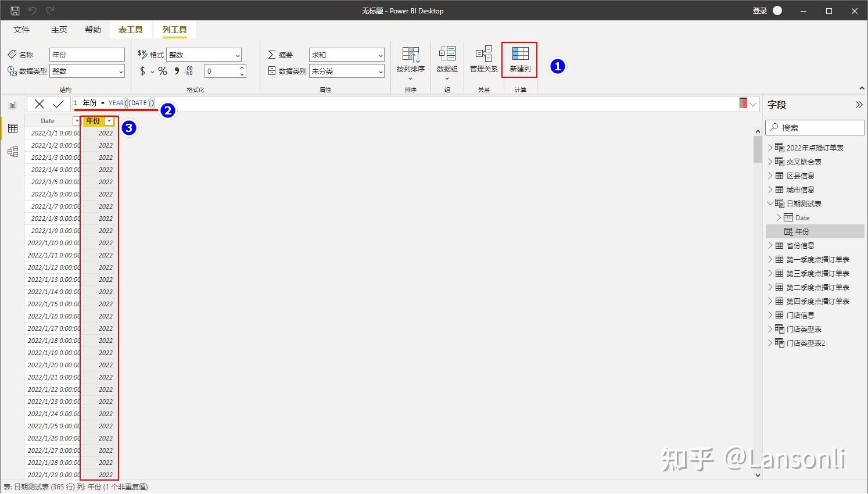The width and height of the screenshot is (868, 494).
Task: Commit the formula with the checkmark icon
Action: tap(58, 104)
